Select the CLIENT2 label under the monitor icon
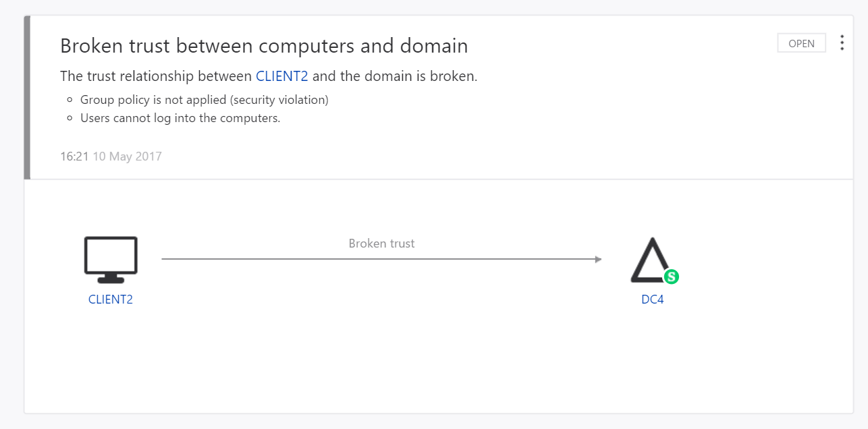 [111, 299]
